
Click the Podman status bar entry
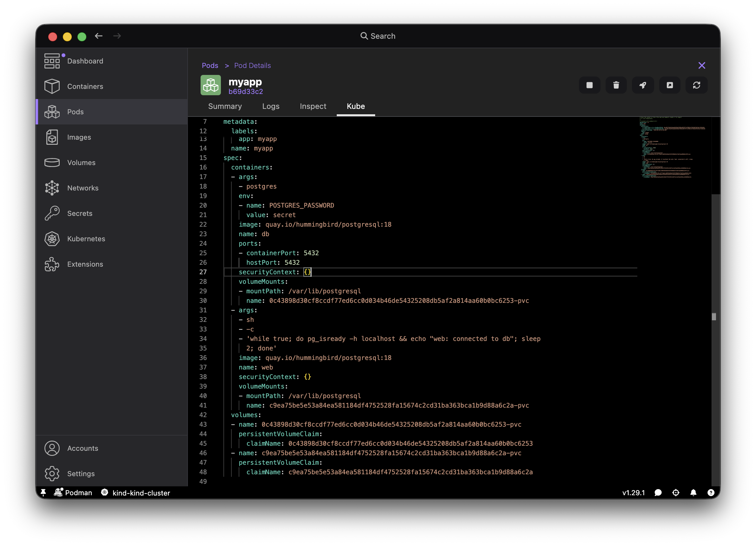click(73, 492)
